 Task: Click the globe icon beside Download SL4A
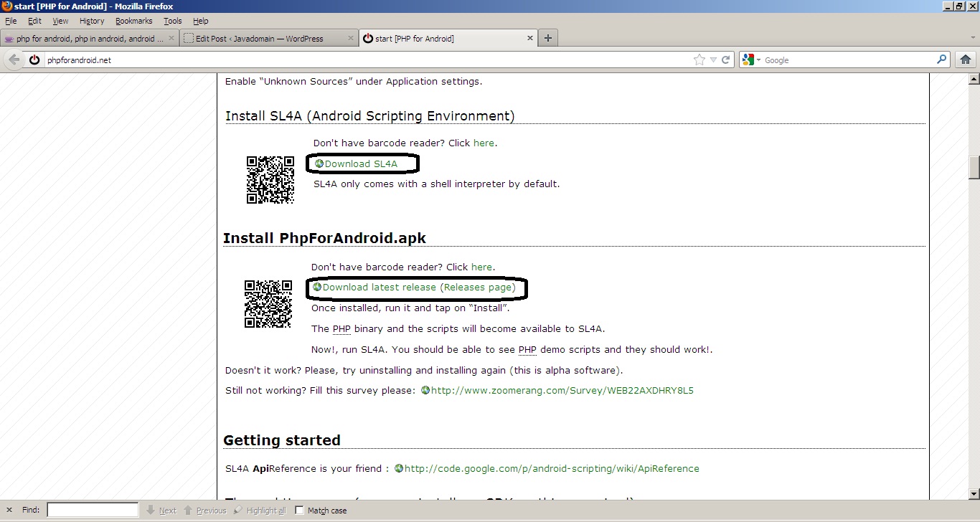(319, 163)
